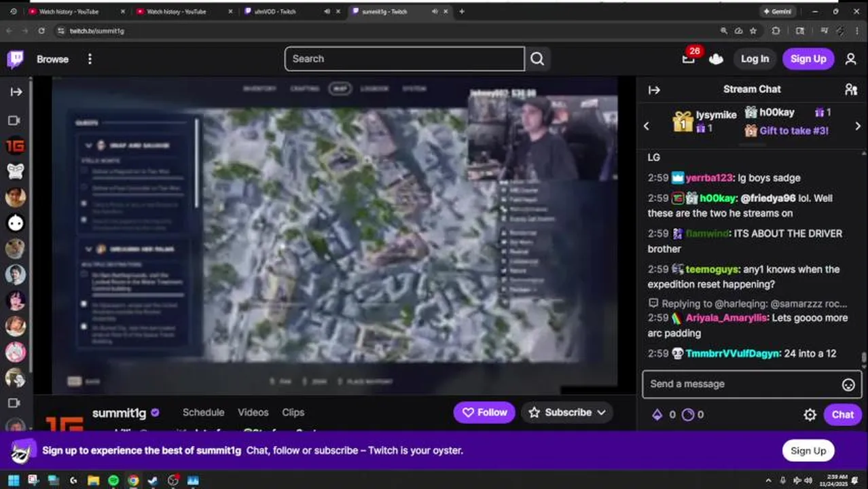Screen dimensions: 868x489
Task: Click the crown loot icon
Action: [x=716, y=59]
